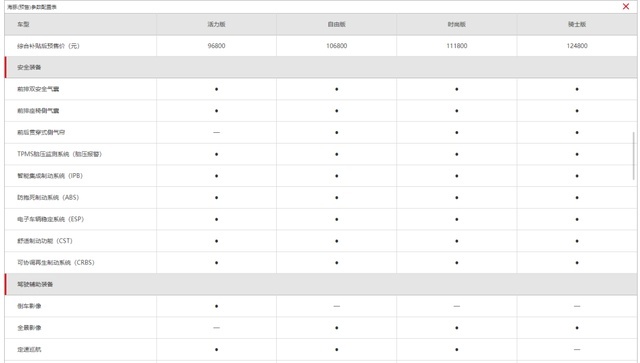Collapse the 驾驶辅助装备 section header
The image size is (640, 363).
click(x=321, y=284)
